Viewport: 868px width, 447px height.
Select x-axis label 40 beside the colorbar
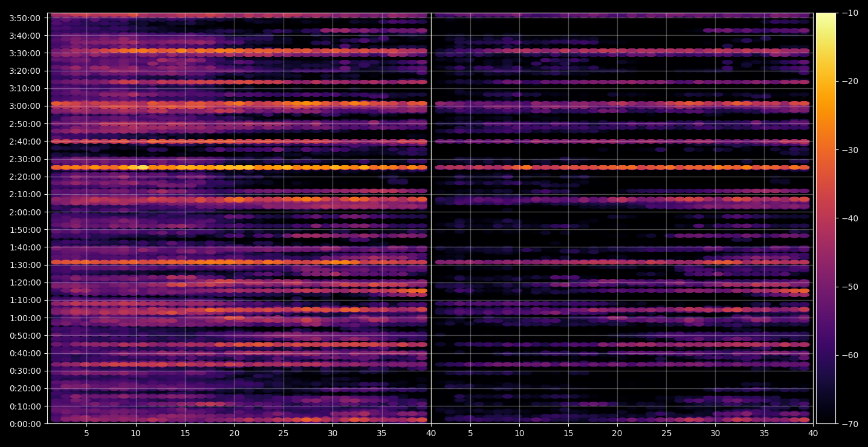(813, 433)
